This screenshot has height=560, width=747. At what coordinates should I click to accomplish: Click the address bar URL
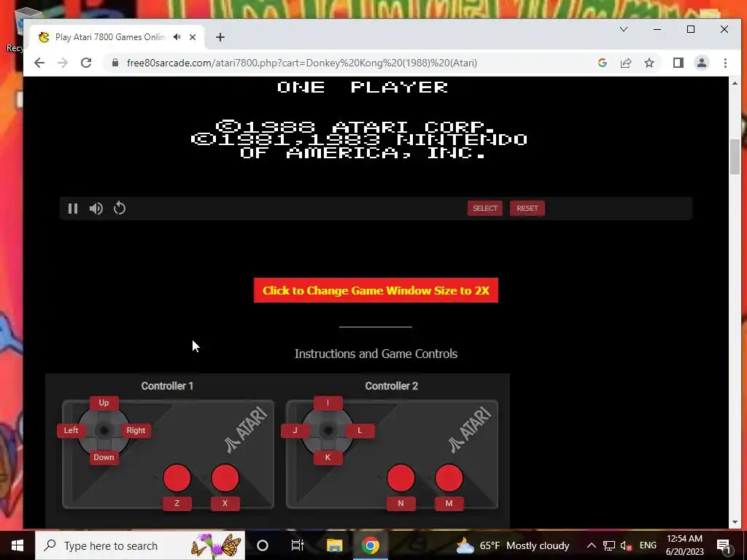click(x=302, y=63)
